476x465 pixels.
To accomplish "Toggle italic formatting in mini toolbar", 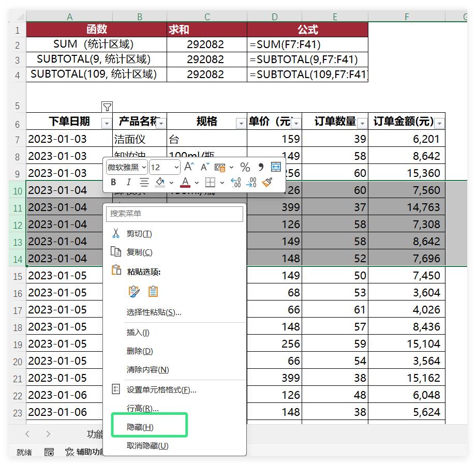I will pos(128,182).
